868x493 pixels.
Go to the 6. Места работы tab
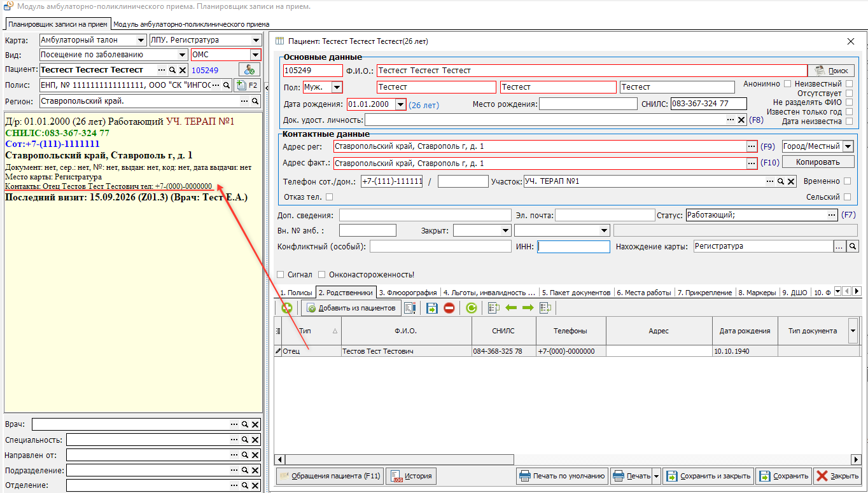coord(643,293)
